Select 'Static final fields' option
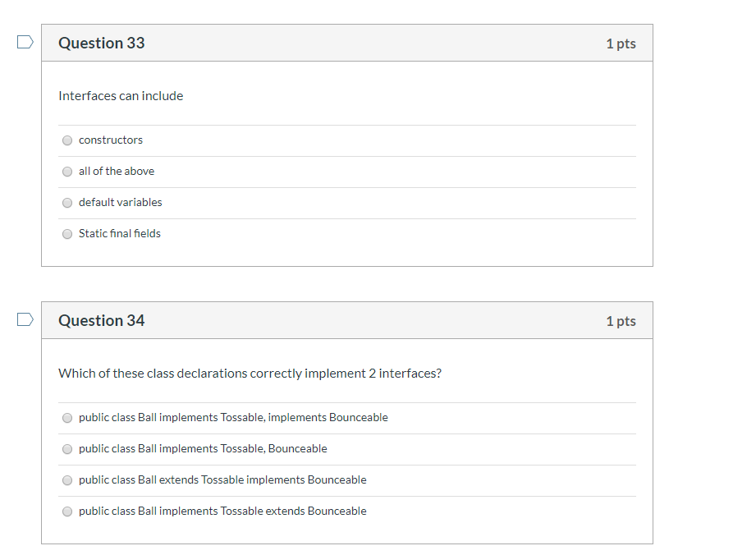 point(67,234)
